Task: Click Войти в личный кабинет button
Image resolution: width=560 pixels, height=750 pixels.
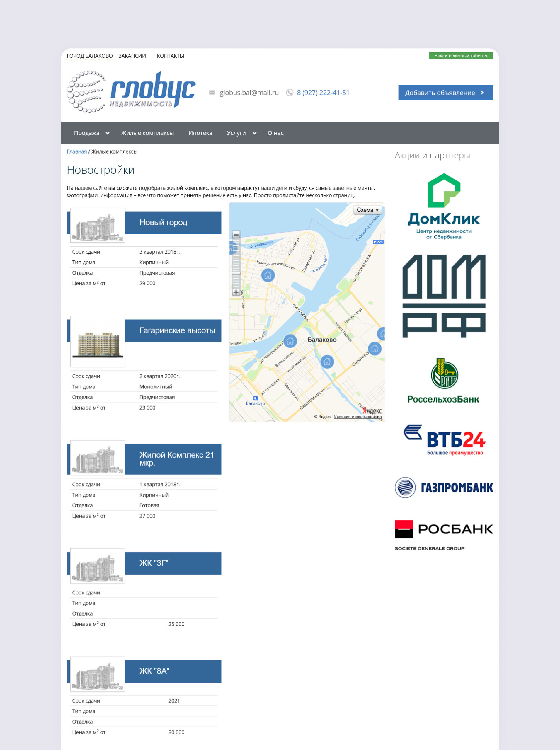Action: coord(461,56)
